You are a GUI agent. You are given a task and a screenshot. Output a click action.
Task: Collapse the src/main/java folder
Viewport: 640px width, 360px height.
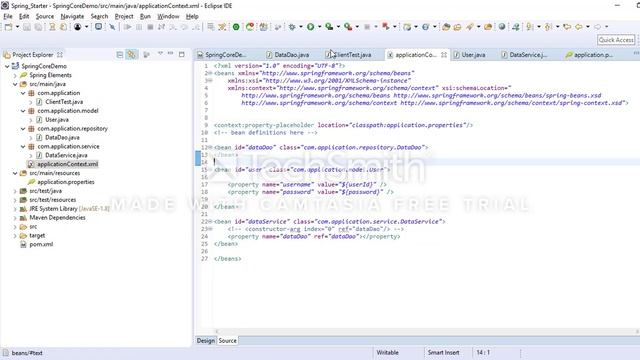(x=15, y=84)
